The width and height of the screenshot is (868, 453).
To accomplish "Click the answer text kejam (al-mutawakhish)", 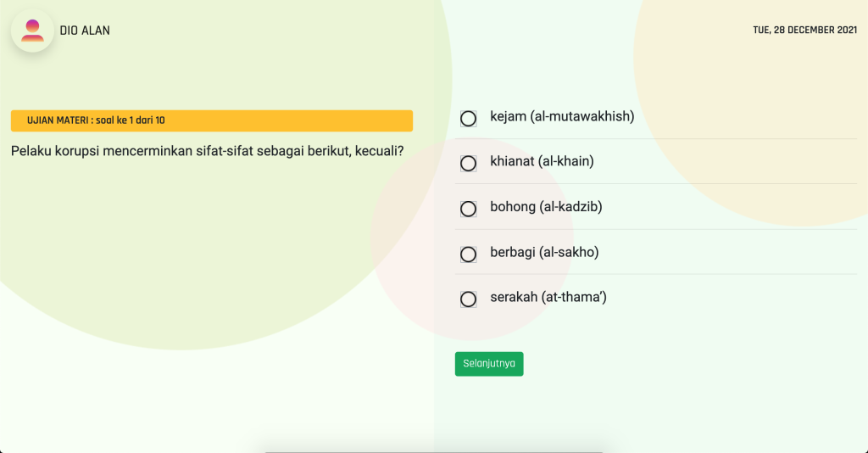I will click(562, 116).
